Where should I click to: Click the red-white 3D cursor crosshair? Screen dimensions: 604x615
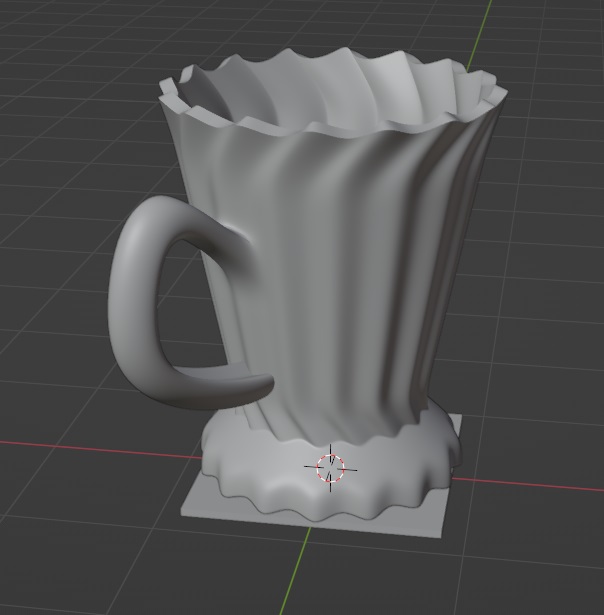(331, 468)
